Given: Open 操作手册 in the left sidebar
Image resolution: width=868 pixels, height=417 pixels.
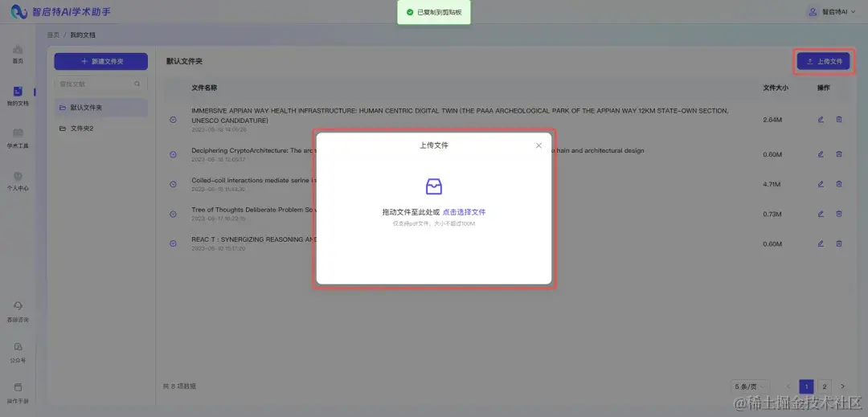Looking at the screenshot, I should tap(18, 393).
